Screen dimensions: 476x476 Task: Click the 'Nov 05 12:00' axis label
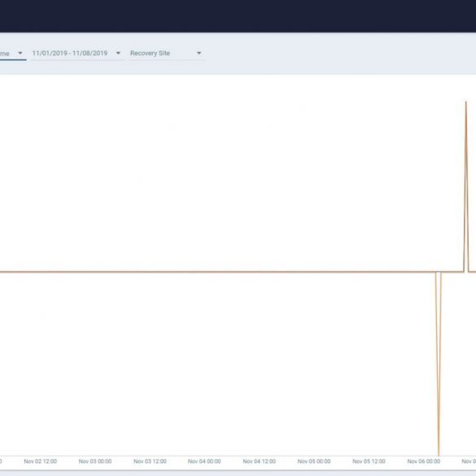tap(369, 461)
